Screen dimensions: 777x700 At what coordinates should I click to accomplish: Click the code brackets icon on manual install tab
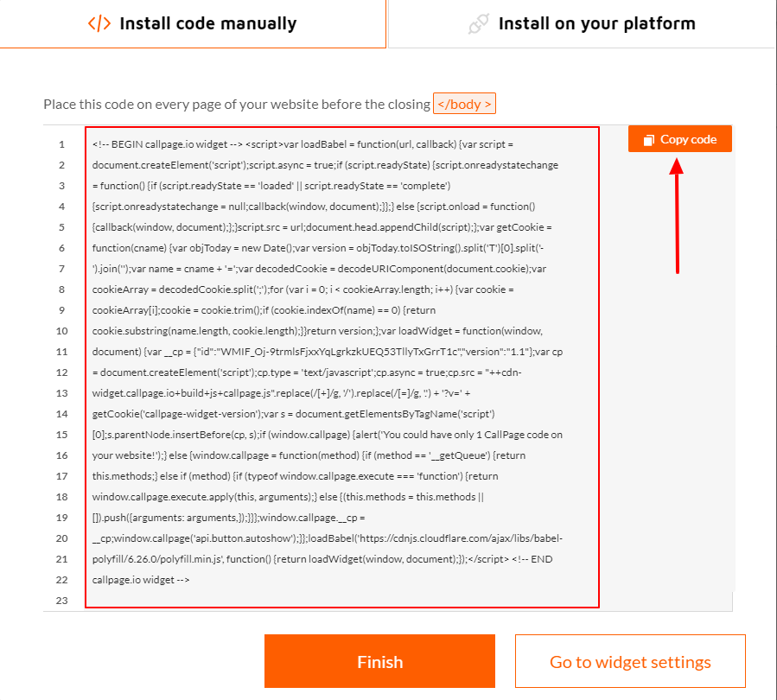pos(99,23)
